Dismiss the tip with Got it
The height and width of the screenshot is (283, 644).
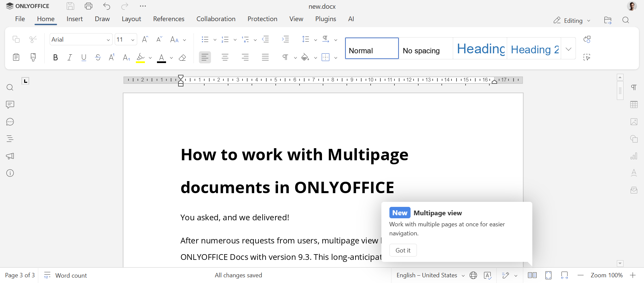tap(403, 250)
